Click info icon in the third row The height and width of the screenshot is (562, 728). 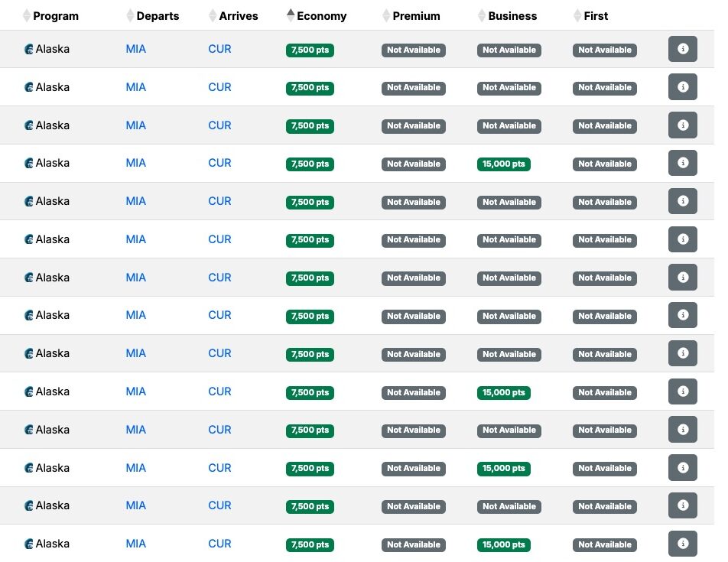pyautogui.click(x=682, y=125)
